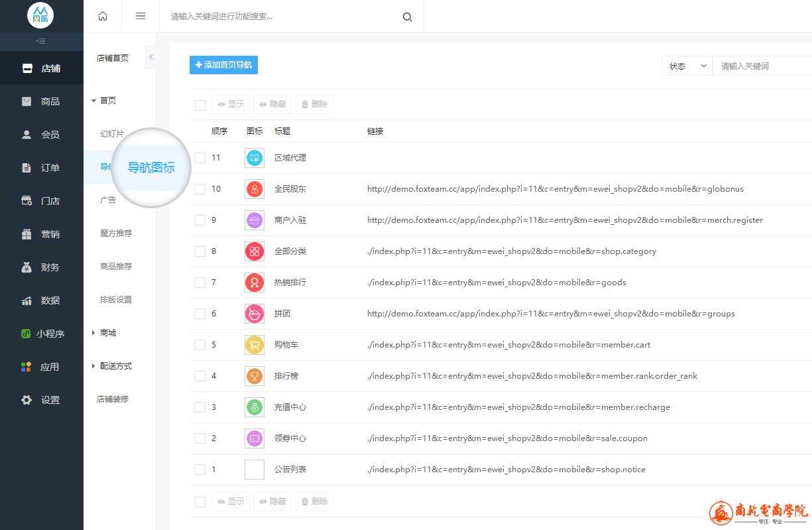This screenshot has height=530, width=812.
Task: Open 会员 in the main sidebar
Action: coord(42,135)
